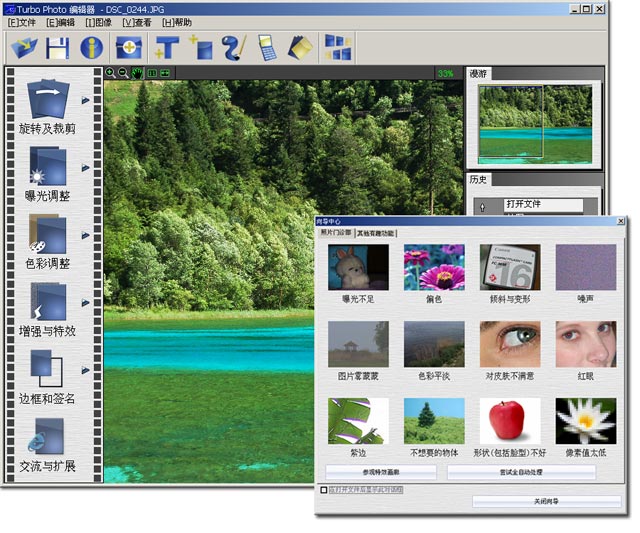This screenshot has height=533, width=640.
Task: Choose the 对皮肤不满意 skin thumbnail
Action: (510, 344)
